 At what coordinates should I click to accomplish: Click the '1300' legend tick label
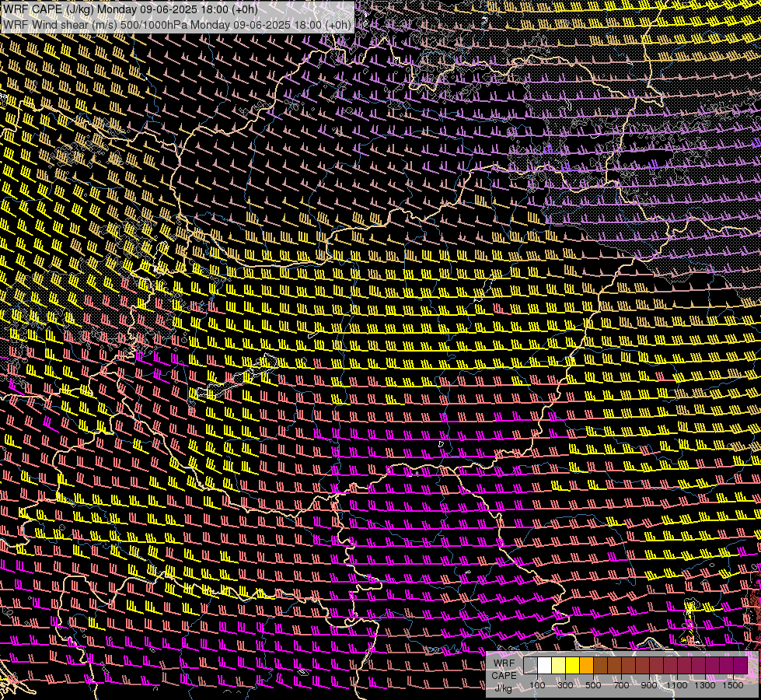pos(705,685)
